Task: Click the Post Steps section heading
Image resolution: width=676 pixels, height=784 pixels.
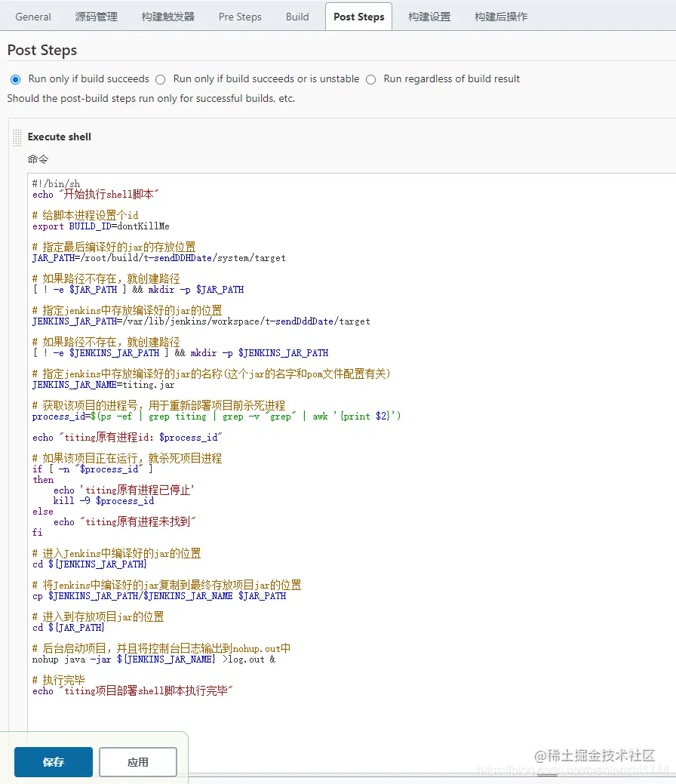Action: (42, 51)
